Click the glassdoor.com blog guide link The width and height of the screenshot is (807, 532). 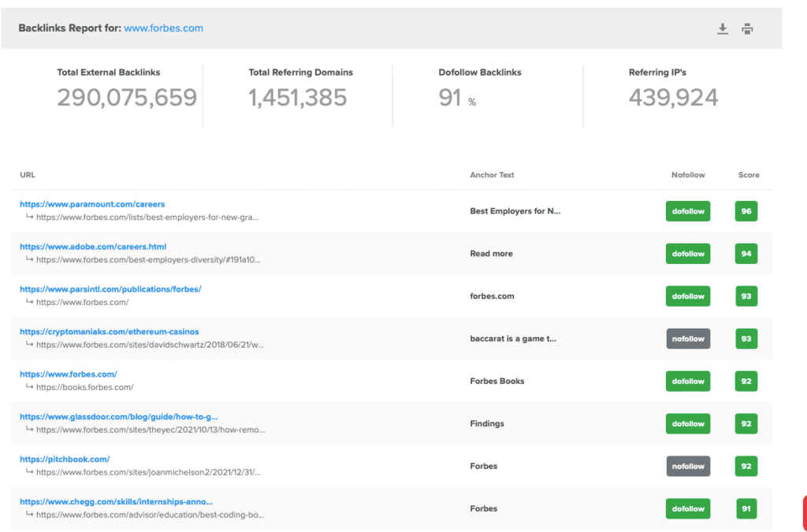(118, 417)
